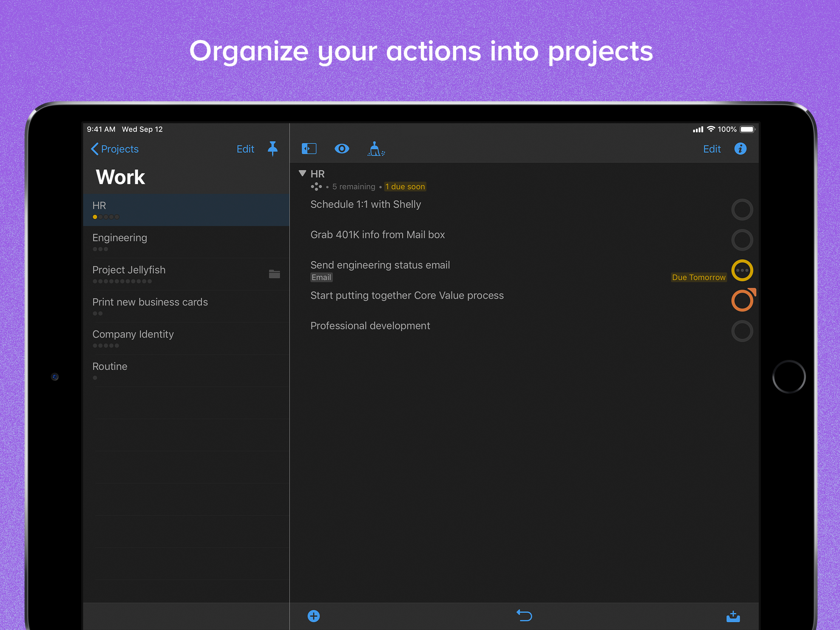This screenshot has height=630, width=840.
Task: Click the add to inbox icon
Action: coord(732,616)
